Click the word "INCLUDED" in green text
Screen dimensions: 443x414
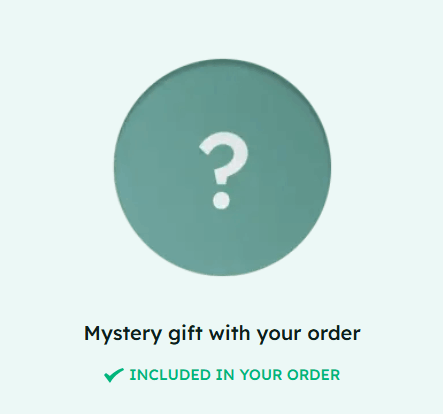[170, 375]
